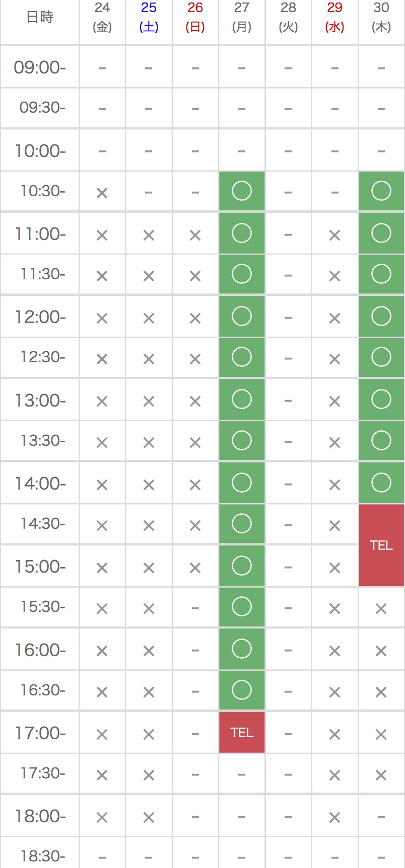Click the Saturday 25 date header
The height and width of the screenshot is (868, 405).
(x=149, y=17)
